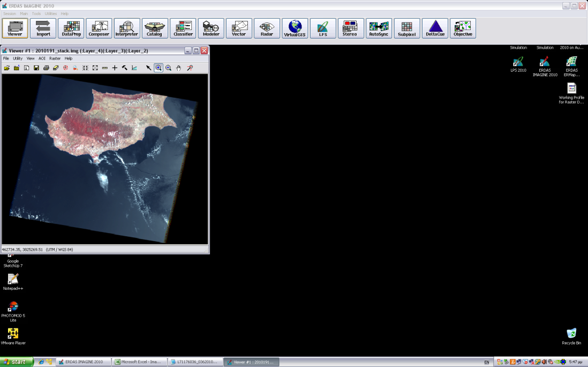
Task: Launch VirtualGIS from the icon panel
Action: point(295,28)
